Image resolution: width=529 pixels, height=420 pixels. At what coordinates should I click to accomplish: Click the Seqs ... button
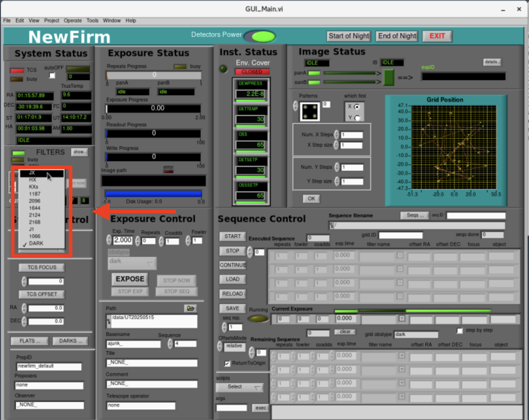tap(415, 215)
